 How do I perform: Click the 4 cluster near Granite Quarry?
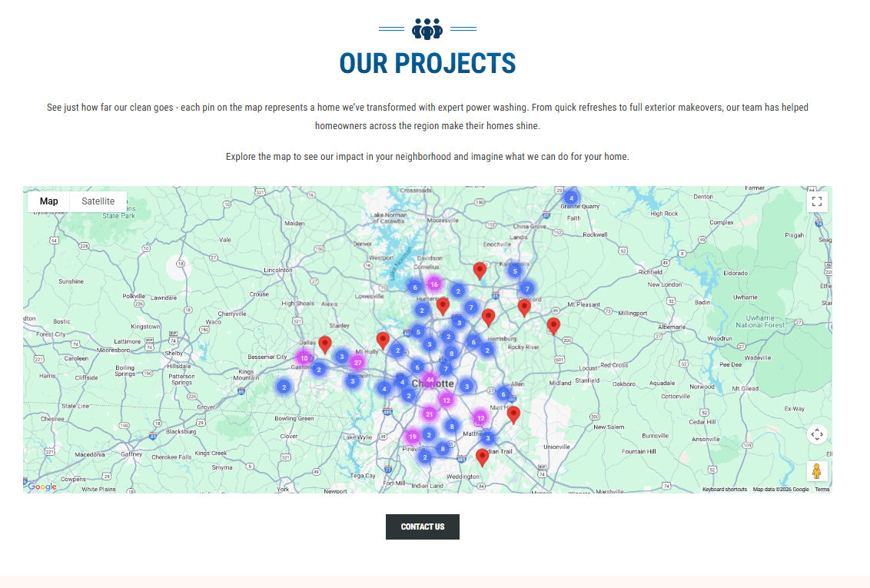(571, 198)
